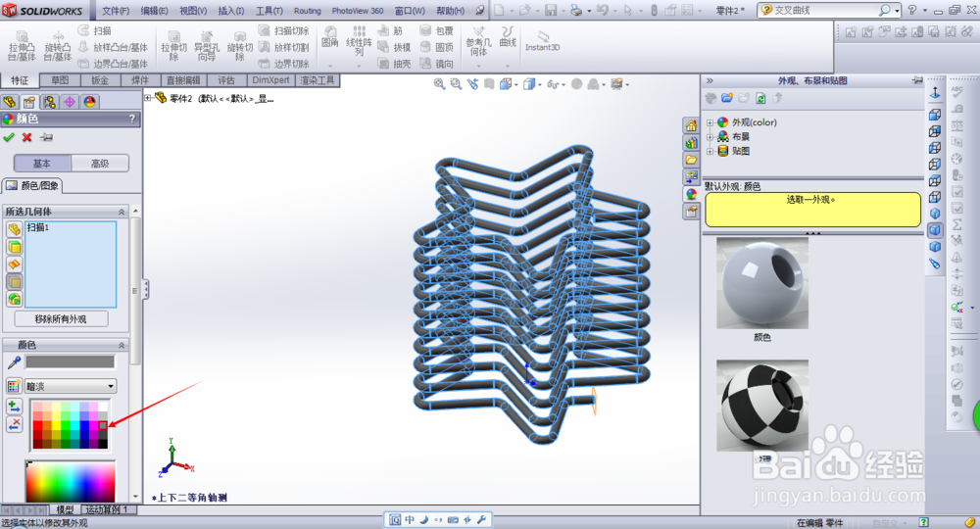Switch to the Basic (基本) mode
The width and height of the screenshot is (980, 529).
coord(42,164)
